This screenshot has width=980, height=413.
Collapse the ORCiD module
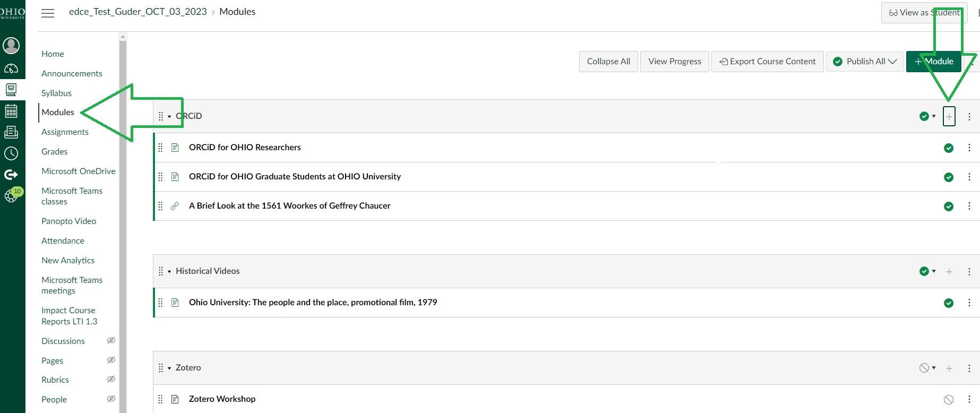point(169,116)
